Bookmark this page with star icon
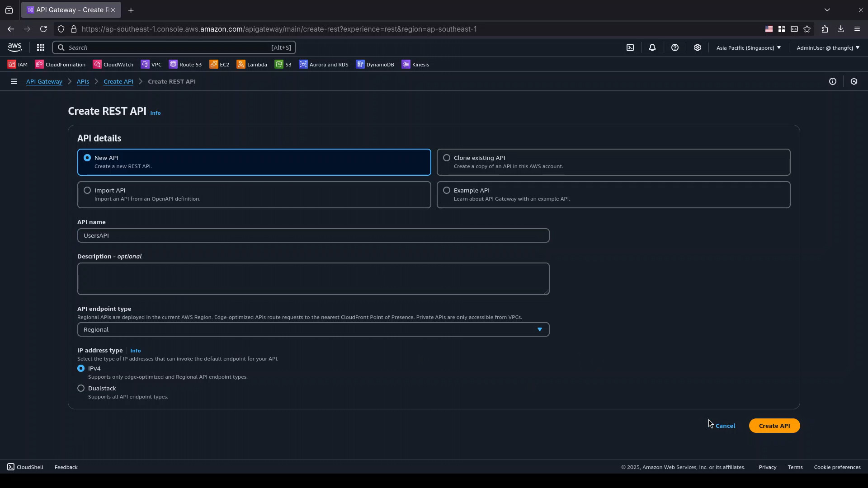 point(807,29)
